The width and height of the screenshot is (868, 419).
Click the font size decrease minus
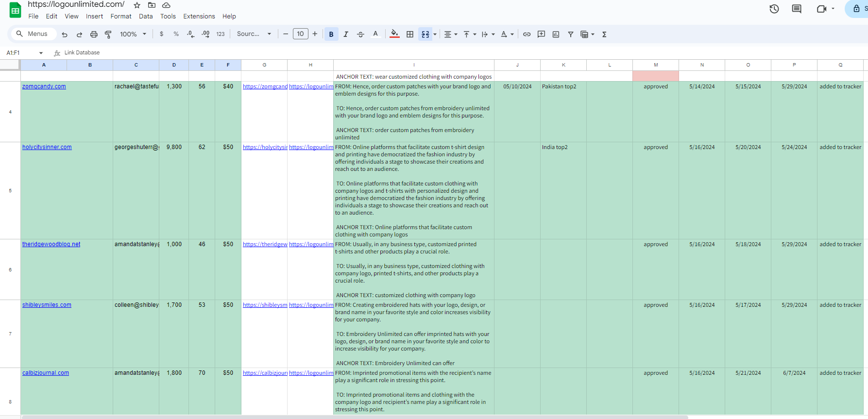coord(286,34)
